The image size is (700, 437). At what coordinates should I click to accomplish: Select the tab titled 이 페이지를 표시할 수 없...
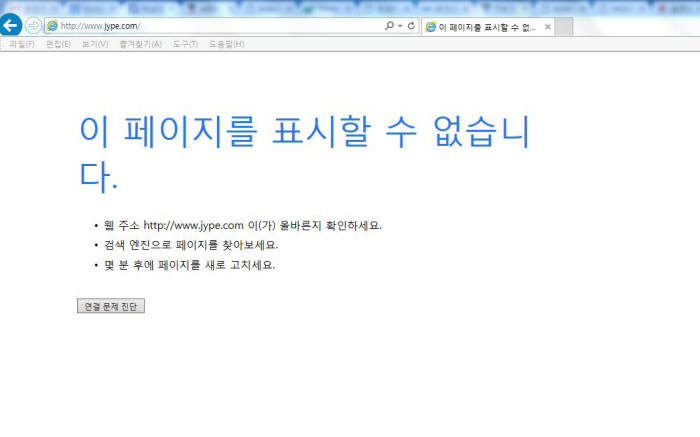coord(488,27)
